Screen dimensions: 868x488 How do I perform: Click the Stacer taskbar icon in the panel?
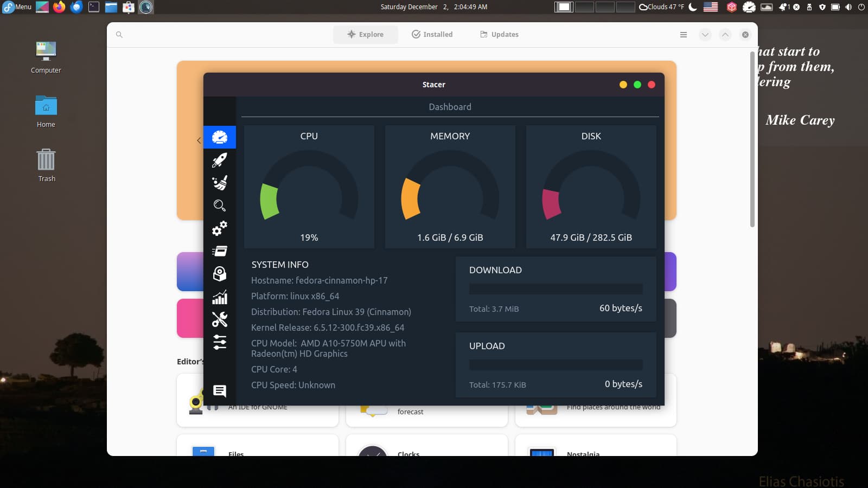[146, 7]
